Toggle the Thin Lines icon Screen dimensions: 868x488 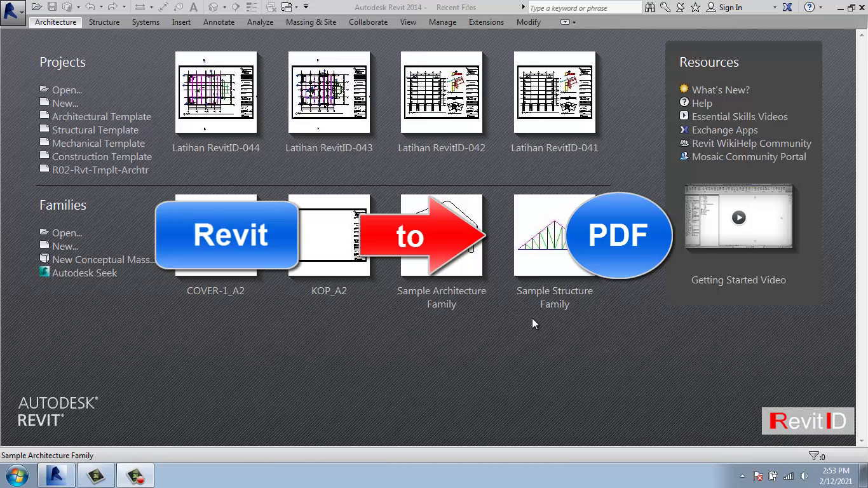click(252, 7)
